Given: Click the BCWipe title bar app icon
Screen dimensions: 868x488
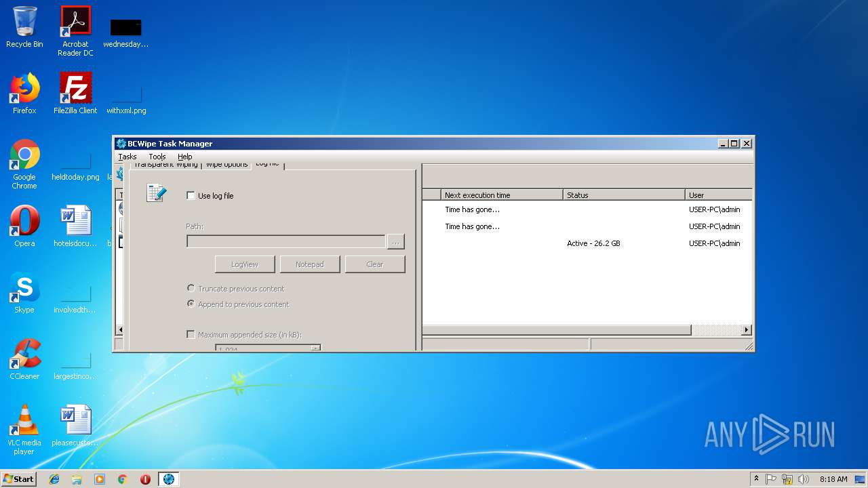Looking at the screenshot, I should click(x=121, y=144).
